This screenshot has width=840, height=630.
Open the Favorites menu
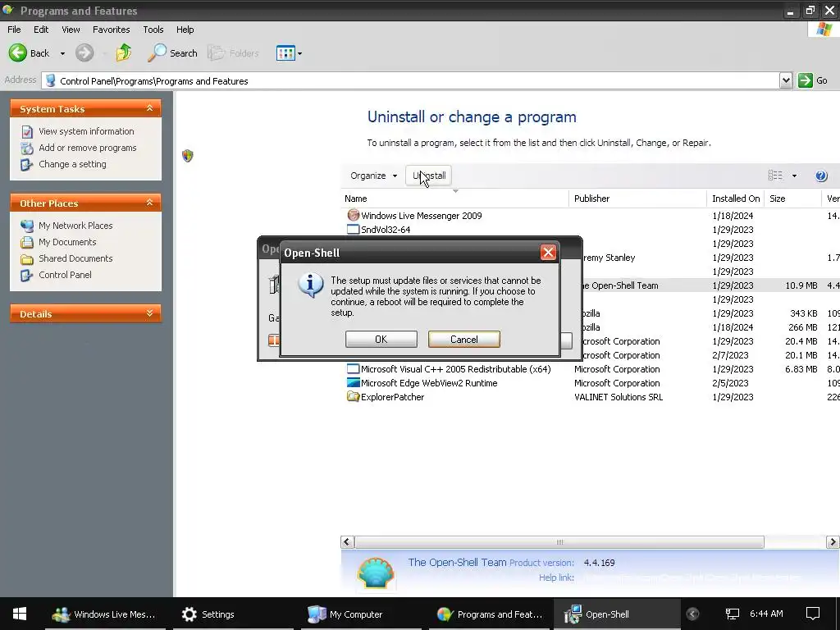tap(112, 30)
